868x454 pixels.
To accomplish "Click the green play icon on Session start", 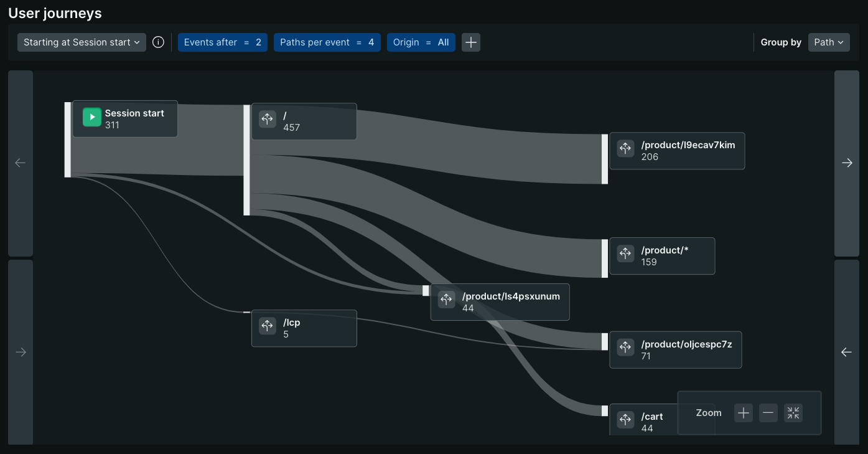I will 91,116.
